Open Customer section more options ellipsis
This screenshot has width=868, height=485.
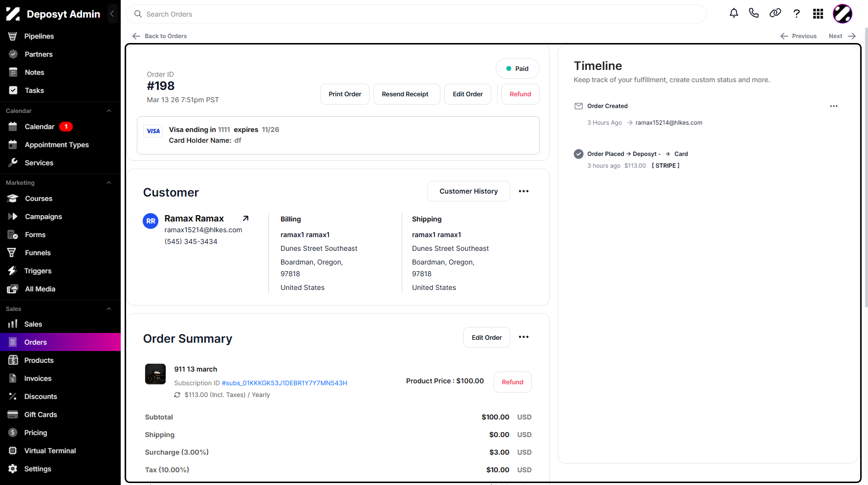(523, 191)
